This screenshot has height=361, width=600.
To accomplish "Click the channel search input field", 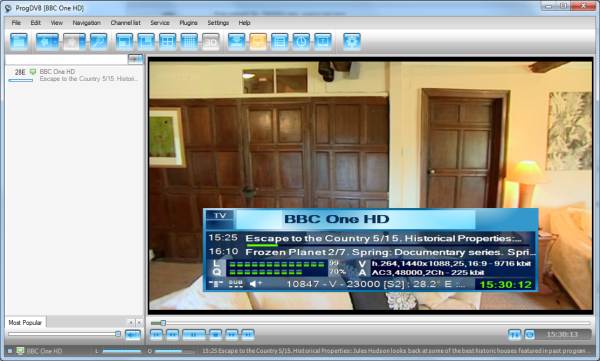I will click(67, 59).
